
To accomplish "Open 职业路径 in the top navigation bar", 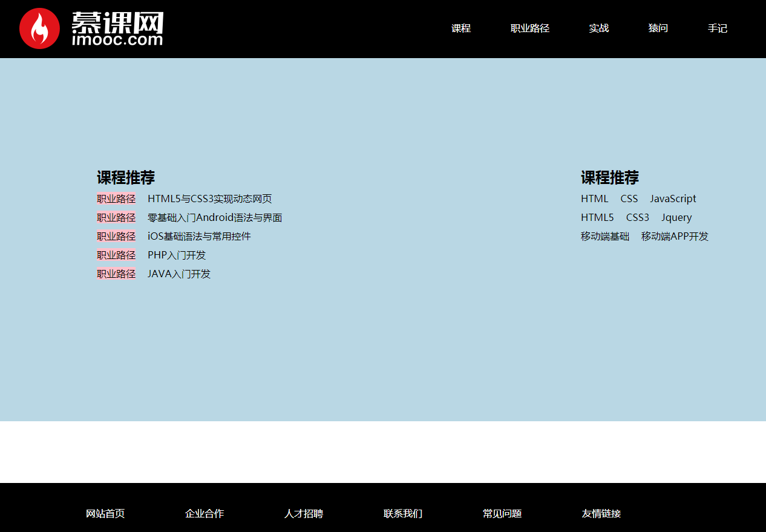I will [x=530, y=28].
